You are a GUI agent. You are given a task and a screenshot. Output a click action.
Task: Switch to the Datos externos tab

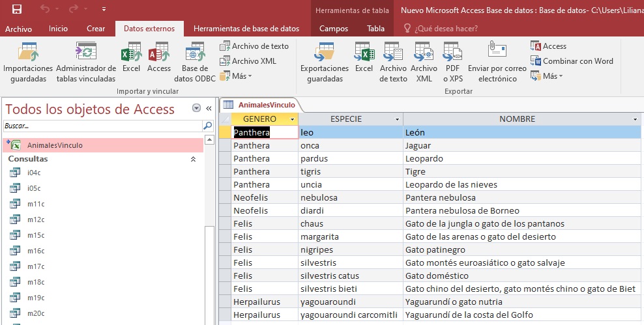149,29
